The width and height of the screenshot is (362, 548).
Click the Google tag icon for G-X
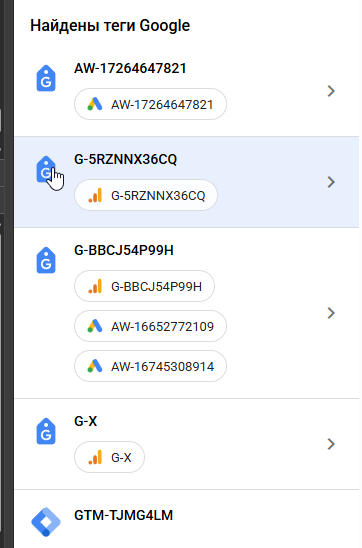pos(46,431)
